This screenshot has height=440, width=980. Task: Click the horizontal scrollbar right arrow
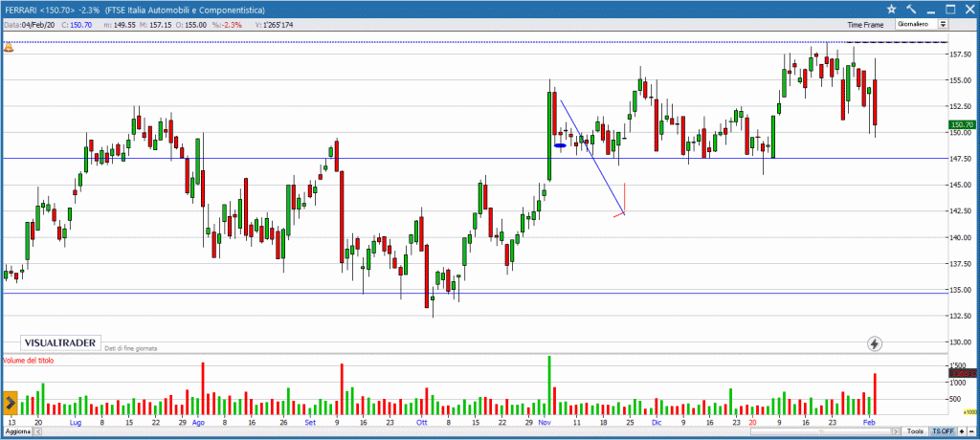click(896, 432)
